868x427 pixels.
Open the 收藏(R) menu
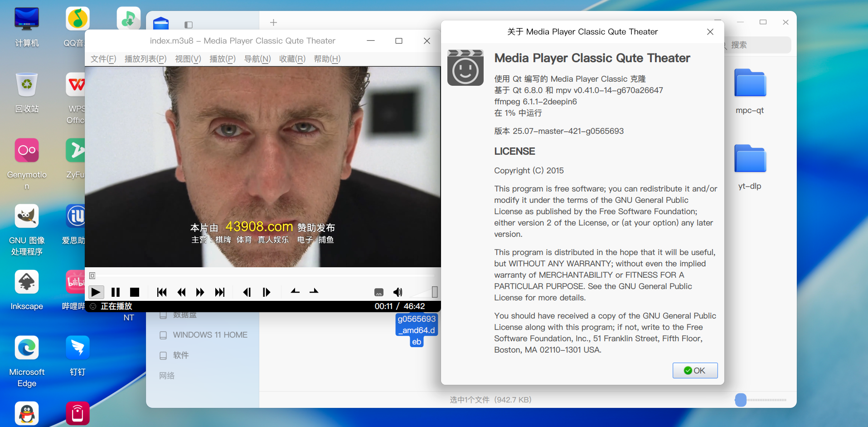click(292, 59)
